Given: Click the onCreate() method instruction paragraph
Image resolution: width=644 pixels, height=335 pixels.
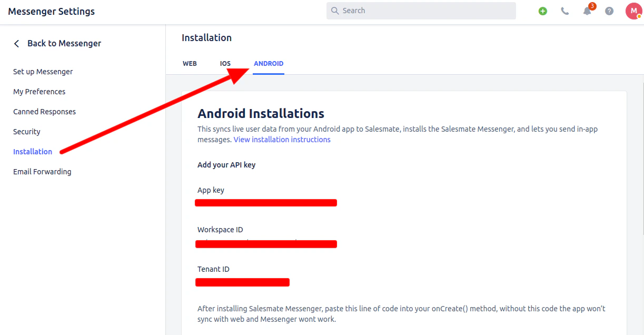Looking at the screenshot, I should click(401, 314).
